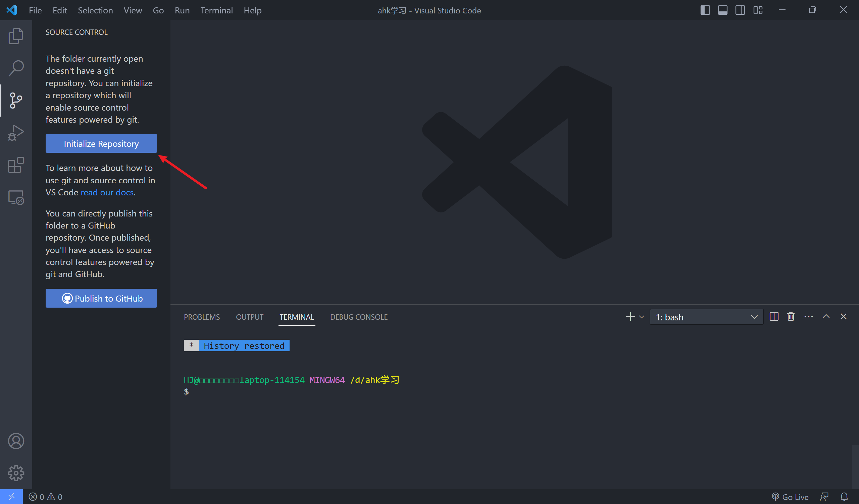This screenshot has width=859, height=504.
Task: Open the '1: bash' terminal selector
Action: (706, 317)
